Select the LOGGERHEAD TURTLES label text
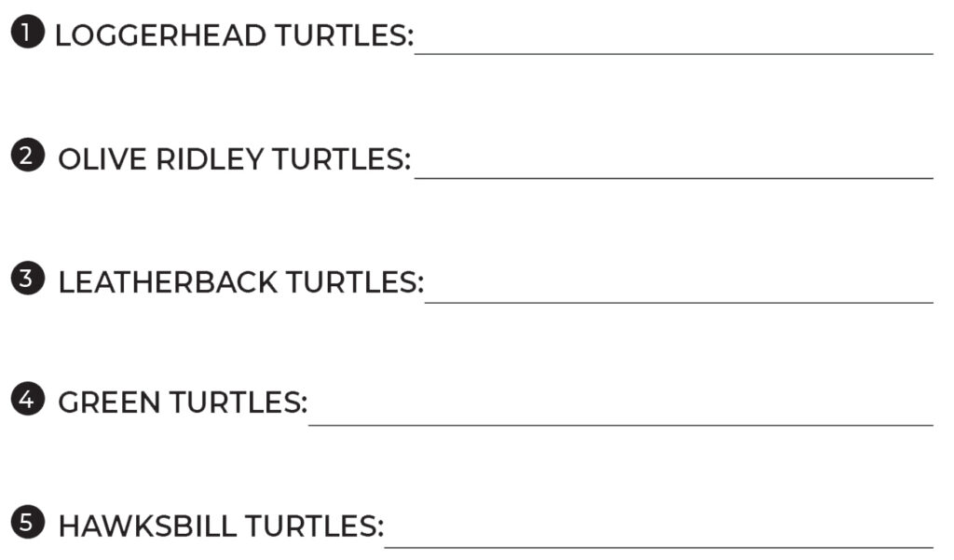Viewport: 954px width, 560px height. (234, 36)
